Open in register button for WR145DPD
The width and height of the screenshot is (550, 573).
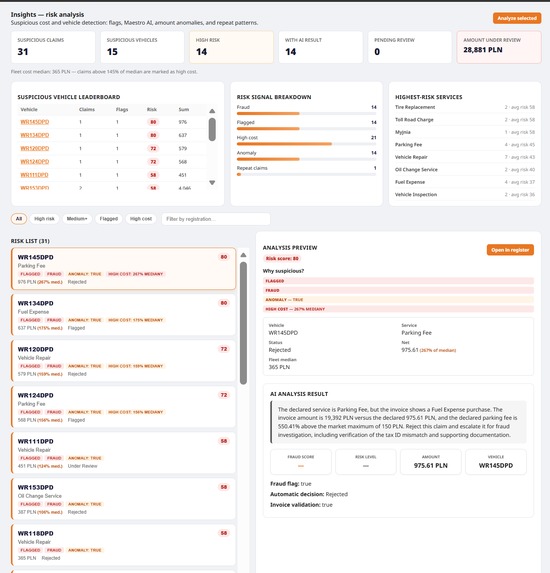510,250
